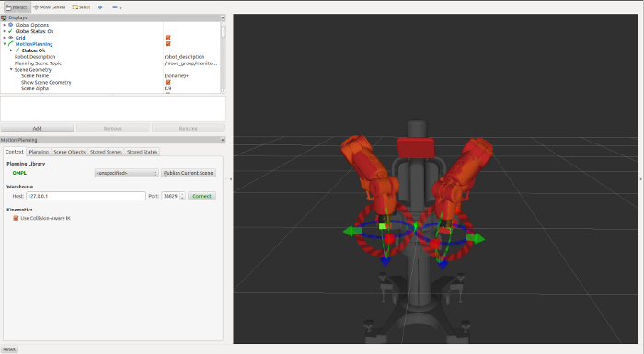Click the Reset button at bottom
The image size is (644, 354).
pos(9,349)
